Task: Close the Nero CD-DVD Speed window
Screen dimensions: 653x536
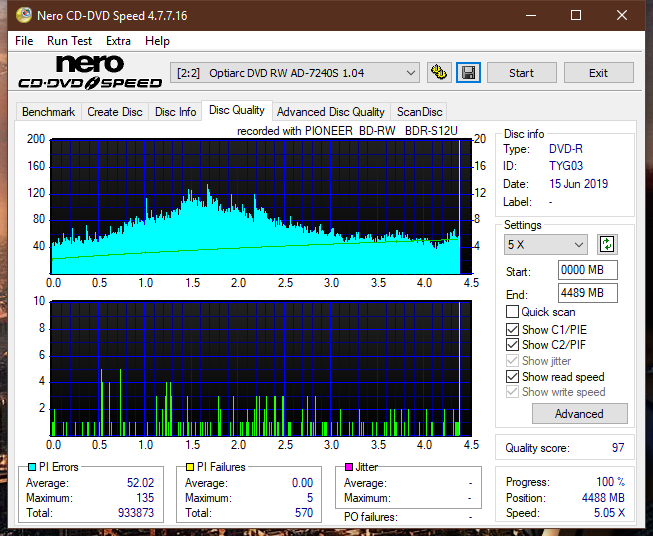Action: [622, 15]
